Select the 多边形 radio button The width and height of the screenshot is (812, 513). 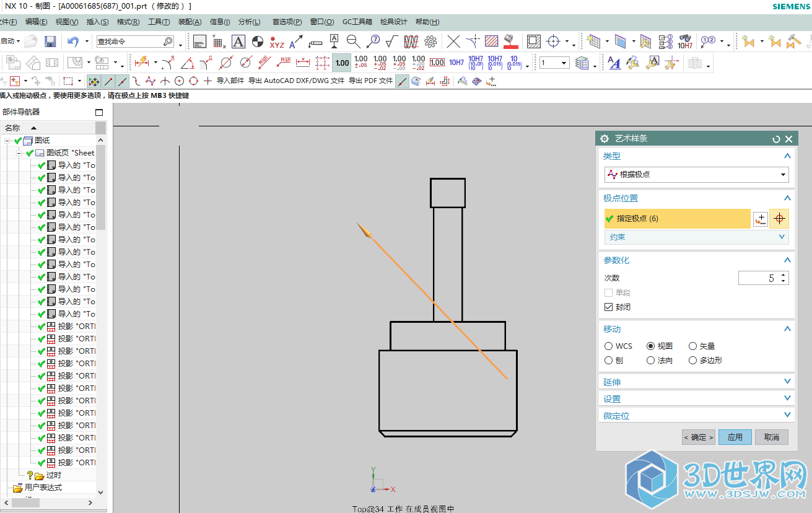[x=693, y=360]
